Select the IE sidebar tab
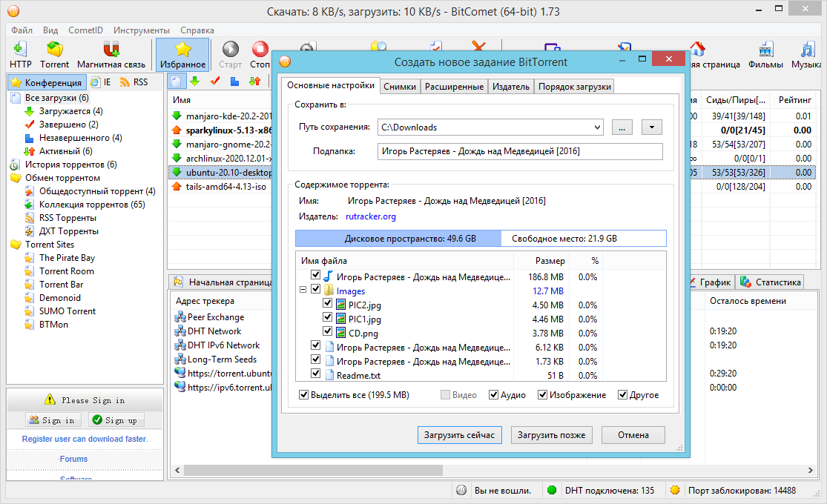The image size is (827, 504). pyautogui.click(x=101, y=82)
